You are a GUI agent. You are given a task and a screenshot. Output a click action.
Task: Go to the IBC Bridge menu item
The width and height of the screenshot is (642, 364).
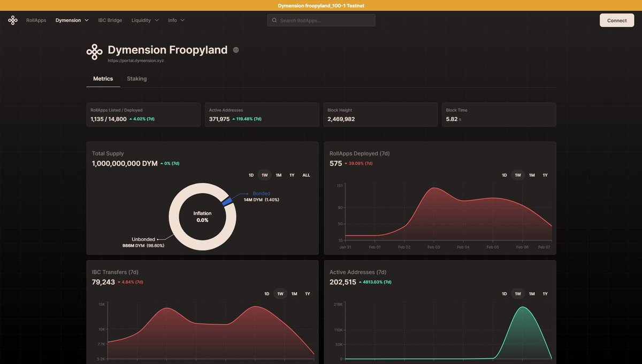point(110,20)
